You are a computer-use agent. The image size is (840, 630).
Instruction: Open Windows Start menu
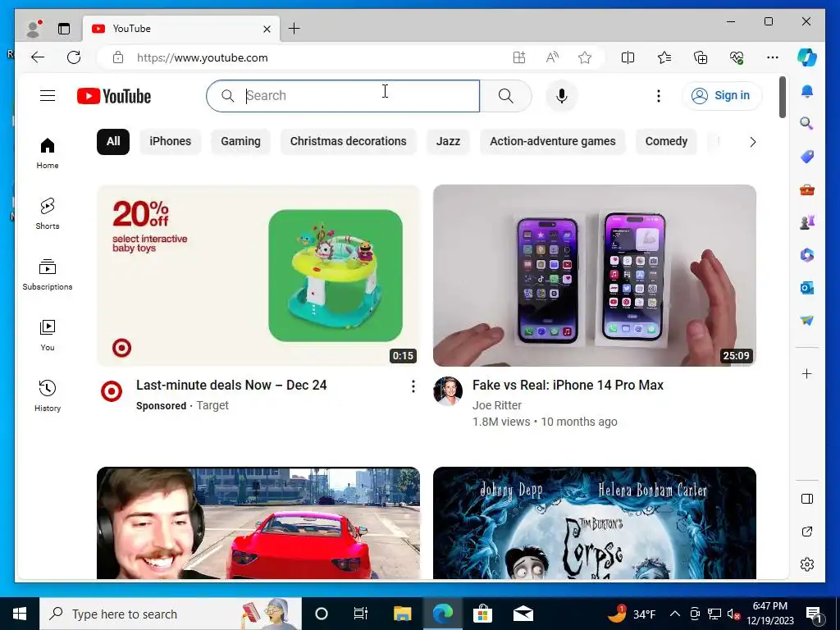pos(20,614)
